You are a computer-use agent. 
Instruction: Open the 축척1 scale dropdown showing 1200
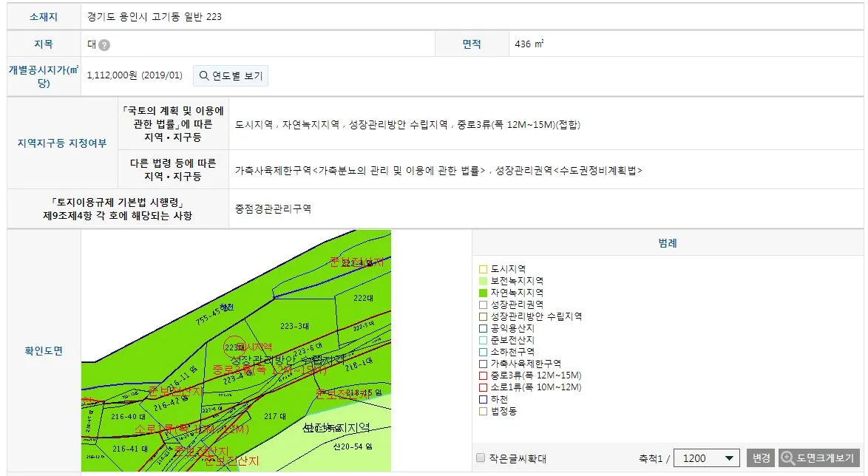pyautogui.click(x=706, y=458)
